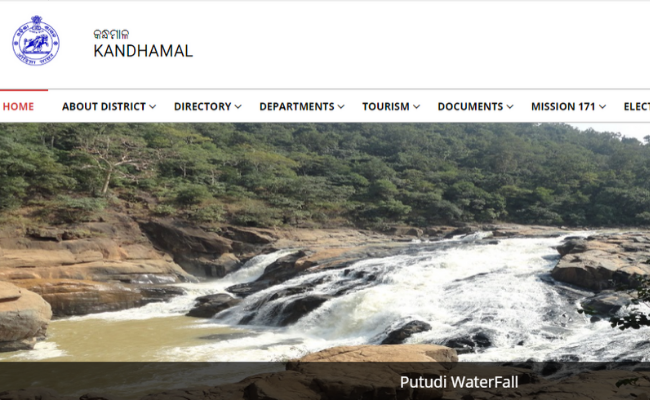The width and height of the screenshot is (650, 400).
Task: Expand the chevron beside ABOUT DISTRICT
Action: 153,107
